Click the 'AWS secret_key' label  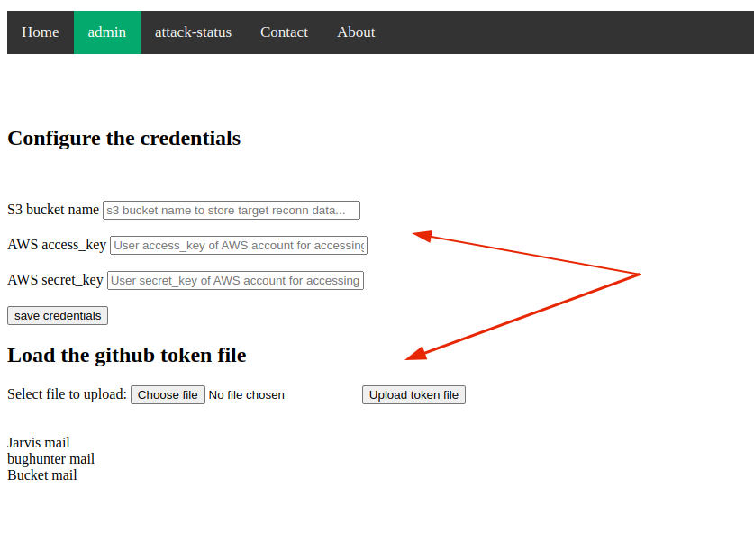pos(55,280)
